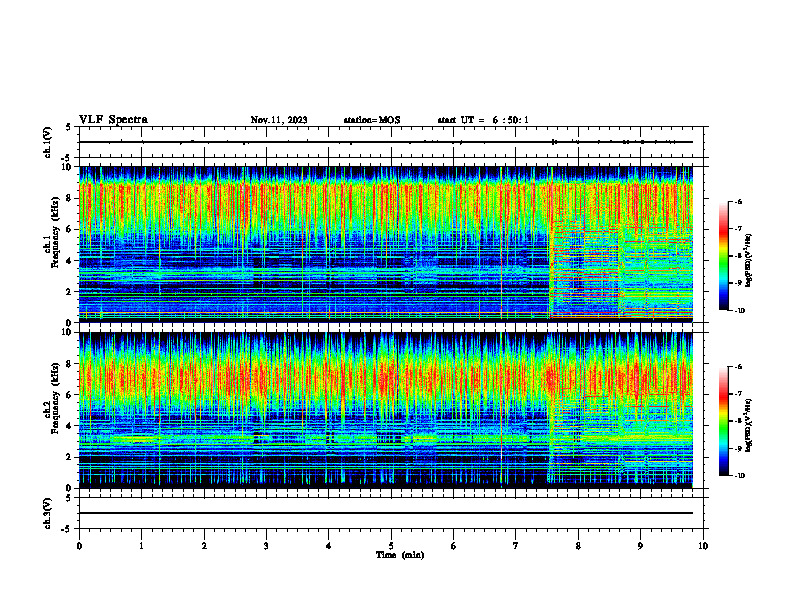Click the "-10" label on ch.1 color bar
This screenshot has height=612, width=792.
(x=740, y=311)
